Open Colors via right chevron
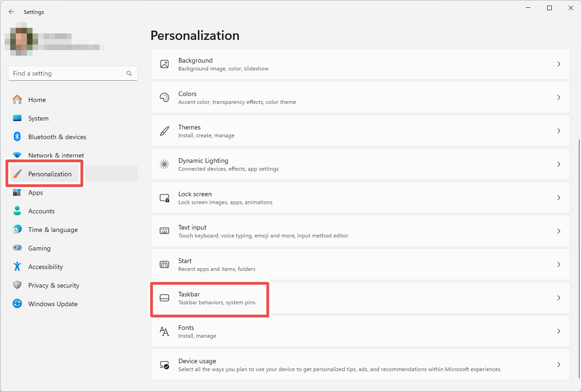582x392 pixels. (x=559, y=97)
